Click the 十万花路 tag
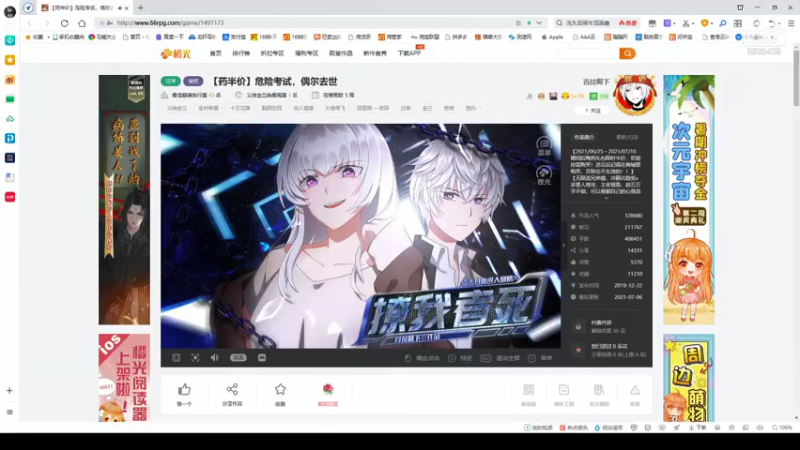The width and height of the screenshot is (800, 450). coord(240,108)
